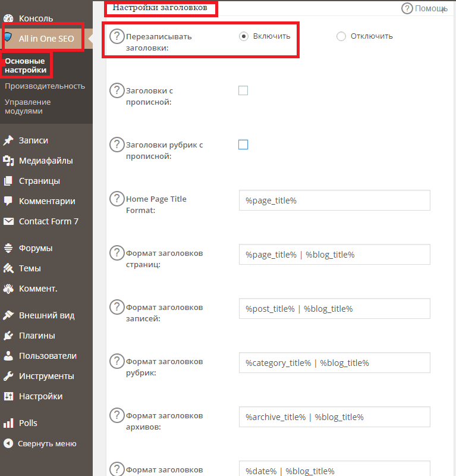456x476 pixels.
Task: Click help icon beside Заголовки с прописной
Action: tap(117, 90)
